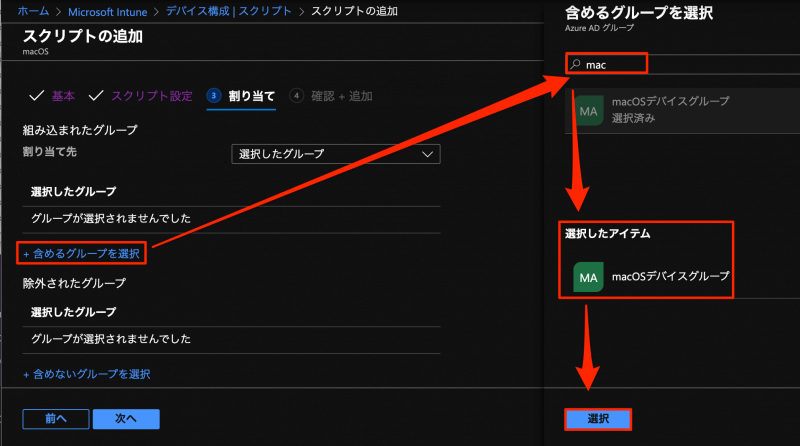Click macOSデバイスグループ under 選択したアイテム
The width and height of the screenshot is (800, 446).
click(x=670, y=276)
